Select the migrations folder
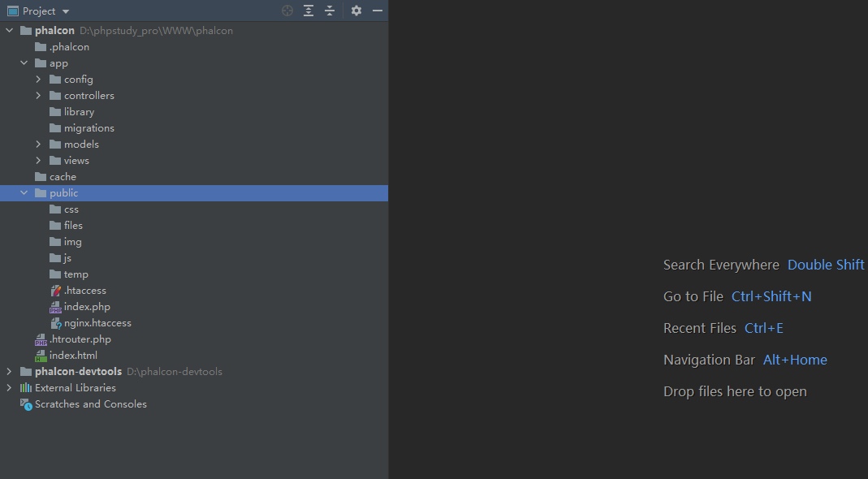Viewport: 868px width, 479px height. 89,128
